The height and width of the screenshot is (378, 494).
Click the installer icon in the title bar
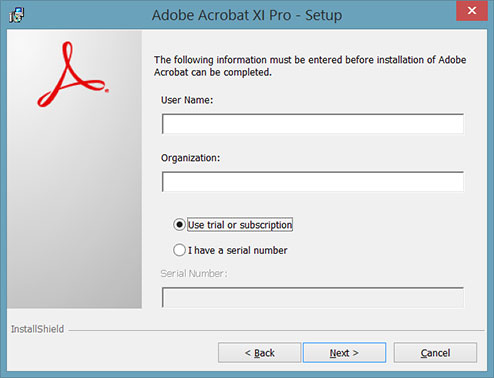pos(17,15)
